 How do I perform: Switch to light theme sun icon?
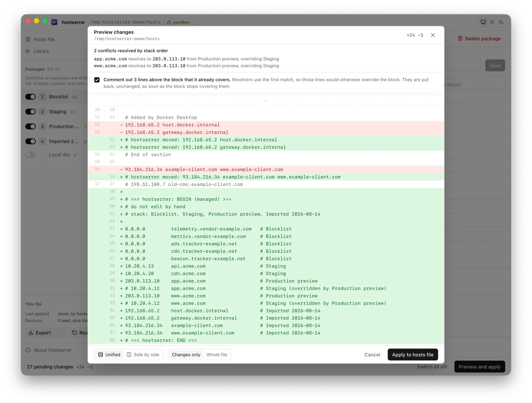click(x=492, y=22)
